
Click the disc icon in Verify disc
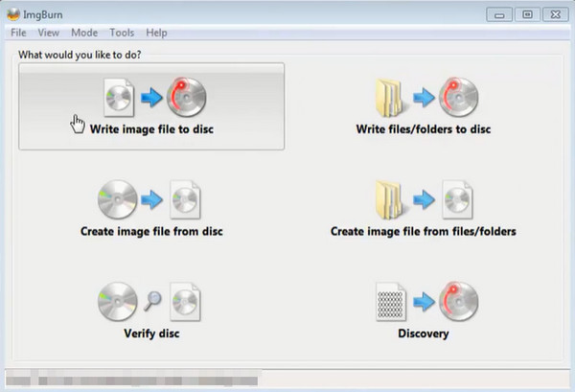point(118,301)
